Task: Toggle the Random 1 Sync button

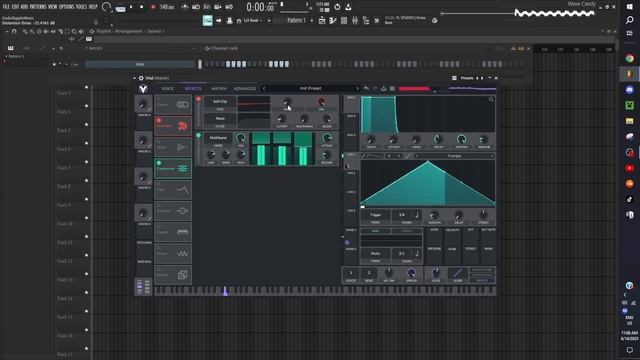Action: [x=375, y=231]
